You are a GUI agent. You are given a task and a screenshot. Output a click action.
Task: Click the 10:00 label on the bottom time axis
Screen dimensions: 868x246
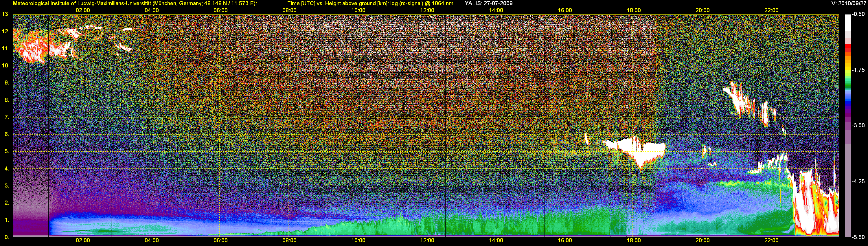[358, 241]
